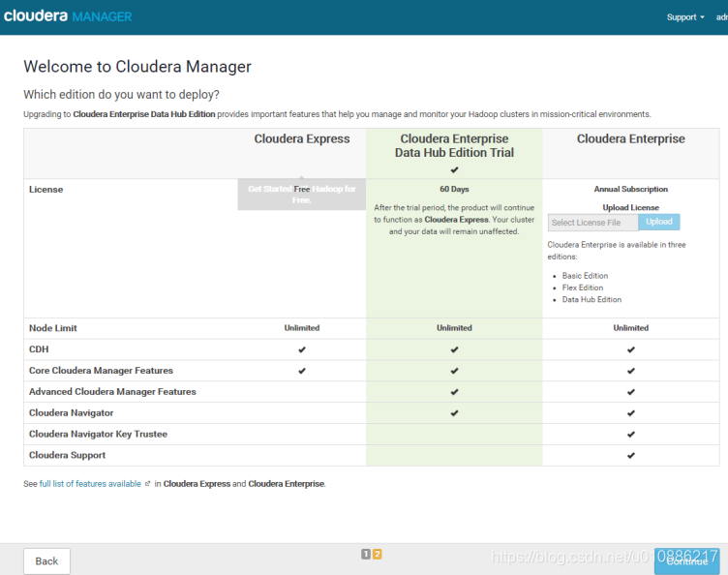Click 'Cloudera Navigator Key Trustee' row label
Viewport: 728px width, 575px height.
(x=98, y=434)
